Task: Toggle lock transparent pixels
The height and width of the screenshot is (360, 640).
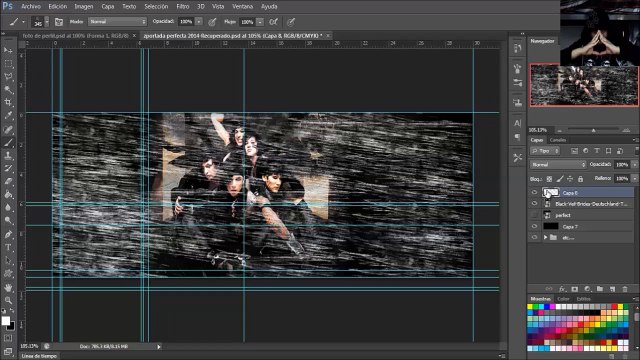Action: tap(549, 179)
